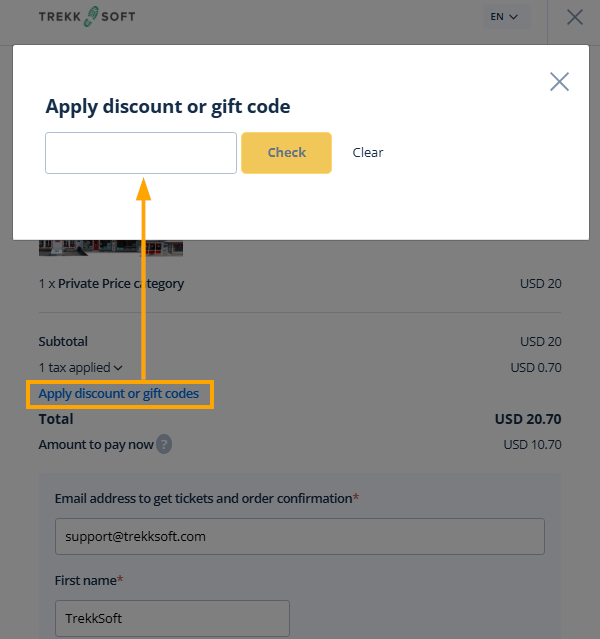Viewport: 600px width, 639px height.
Task: Click the Subtotal label
Action: point(63,342)
